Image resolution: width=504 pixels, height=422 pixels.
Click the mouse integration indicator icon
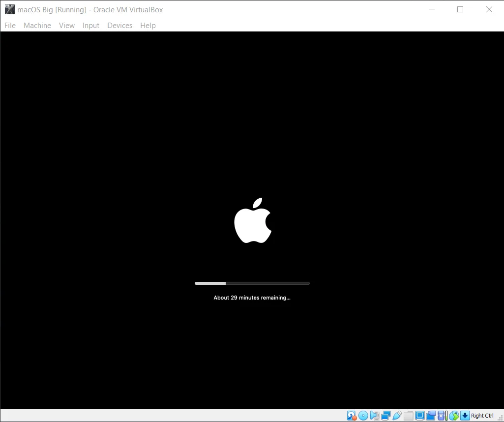point(454,416)
